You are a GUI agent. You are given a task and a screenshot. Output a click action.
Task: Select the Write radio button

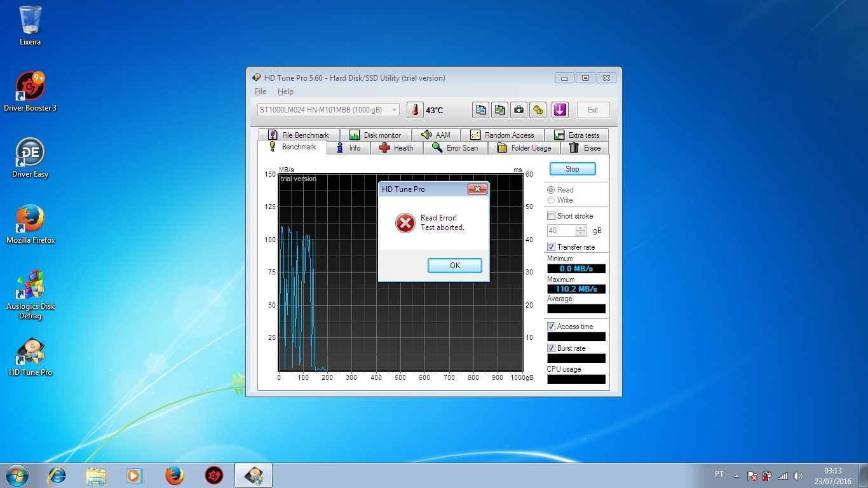[x=550, y=200]
